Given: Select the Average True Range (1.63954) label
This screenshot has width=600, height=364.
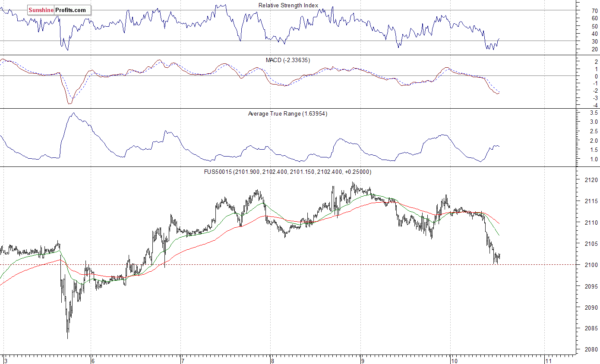Looking at the screenshot, I should click(x=288, y=114).
